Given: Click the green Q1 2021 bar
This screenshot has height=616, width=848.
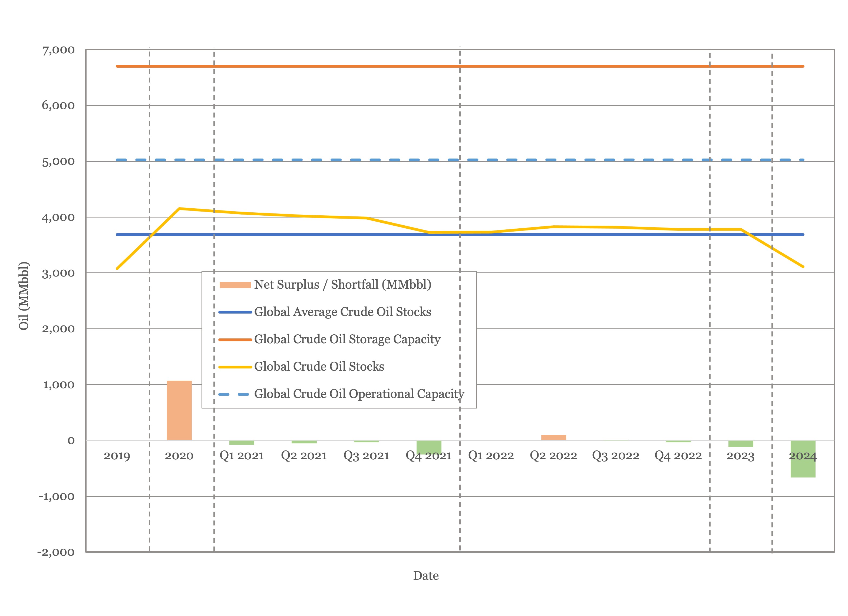Looking at the screenshot, I should 242,443.
